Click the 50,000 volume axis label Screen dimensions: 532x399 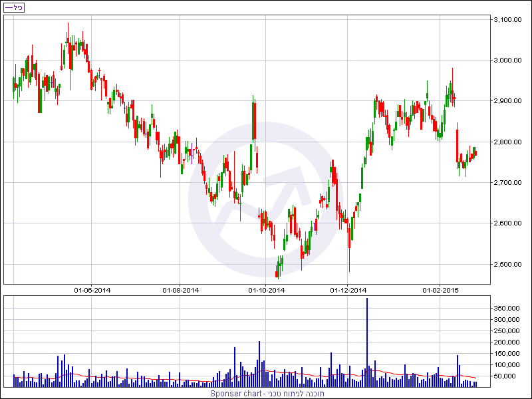(506, 376)
